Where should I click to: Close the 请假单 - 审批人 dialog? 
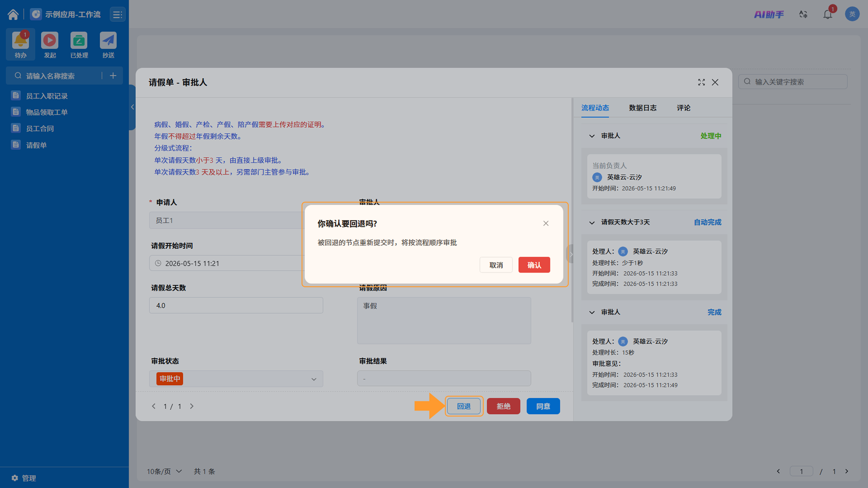click(x=715, y=82)
